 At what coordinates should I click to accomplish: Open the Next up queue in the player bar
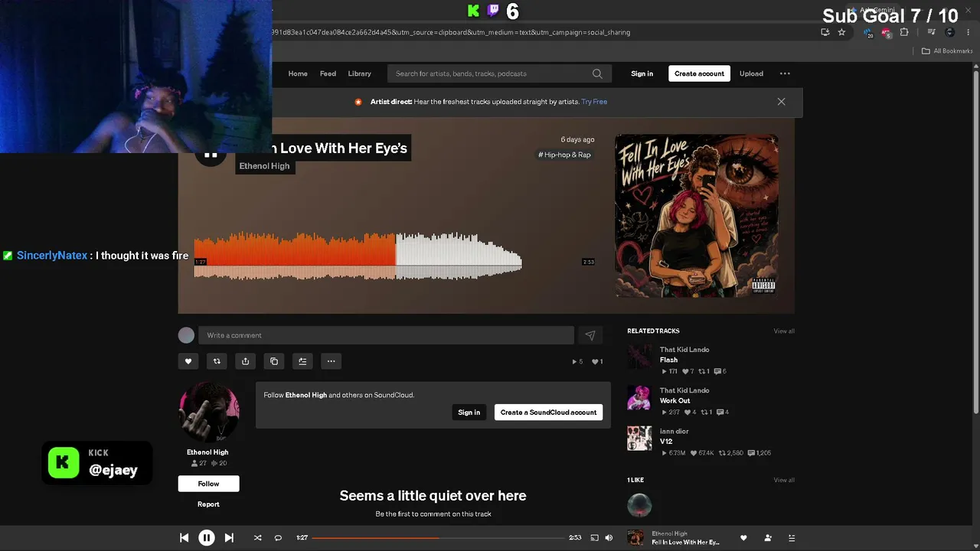coord(792,538)
